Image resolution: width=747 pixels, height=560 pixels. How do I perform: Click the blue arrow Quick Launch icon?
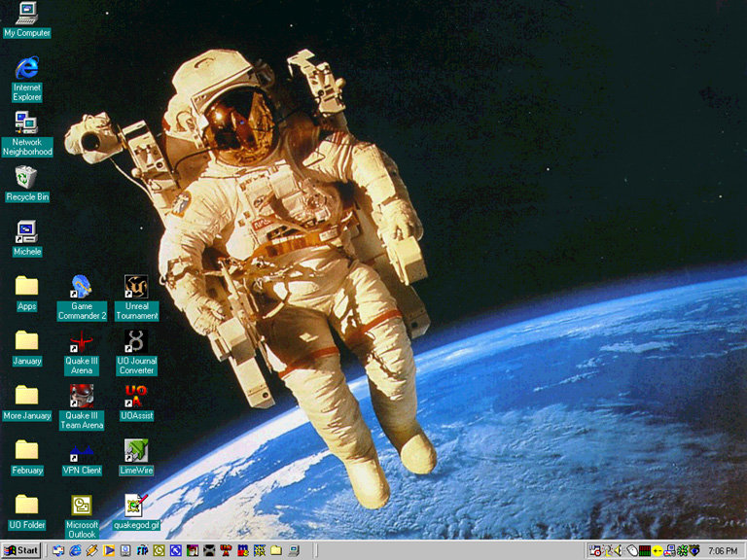176,550
